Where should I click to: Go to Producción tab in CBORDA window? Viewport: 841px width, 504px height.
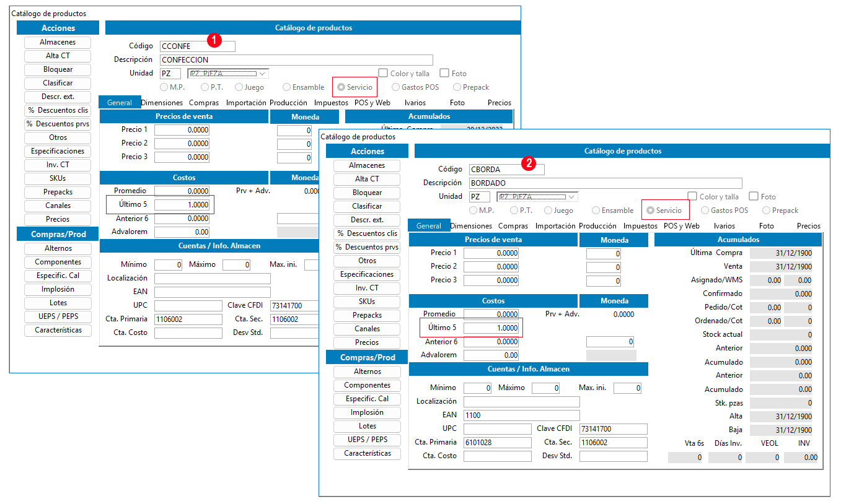598,226
